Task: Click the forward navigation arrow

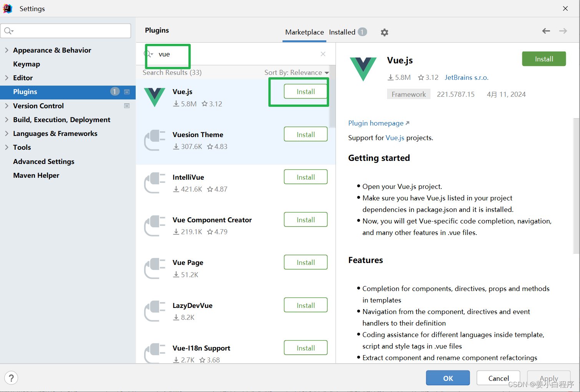Action: click(563, 31)
